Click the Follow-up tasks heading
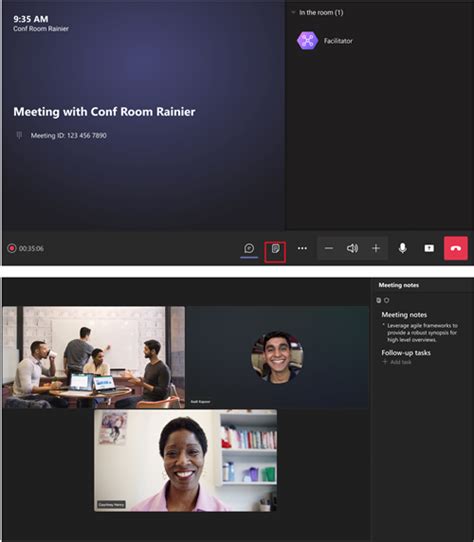 pyautogui.click(x=406, y=353)
